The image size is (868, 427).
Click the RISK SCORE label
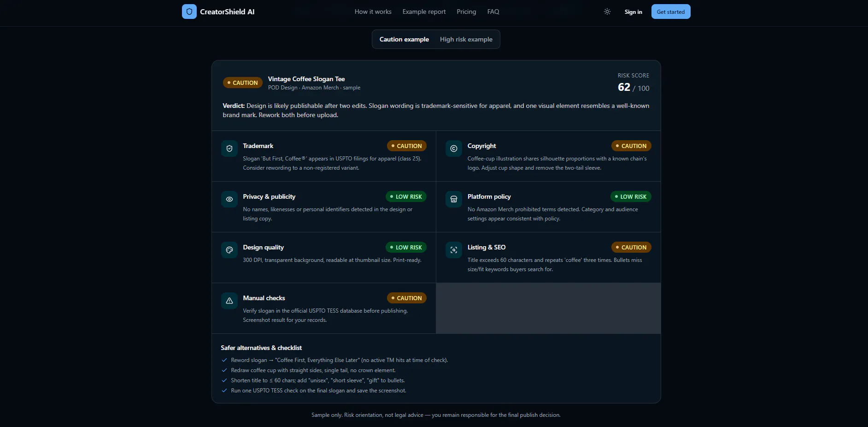(x=633, y=75)
